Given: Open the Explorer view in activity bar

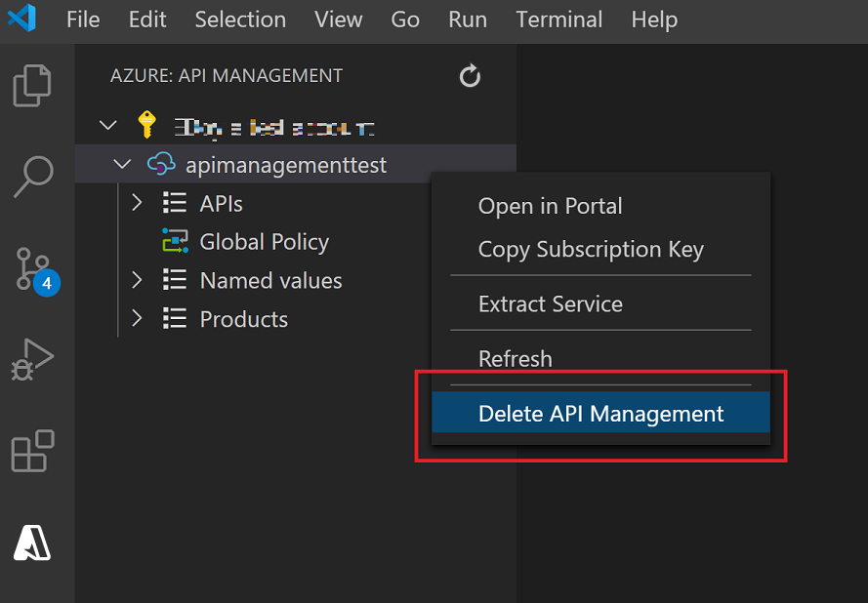Looking at the screenshot, I should click(x=32, y=86).
